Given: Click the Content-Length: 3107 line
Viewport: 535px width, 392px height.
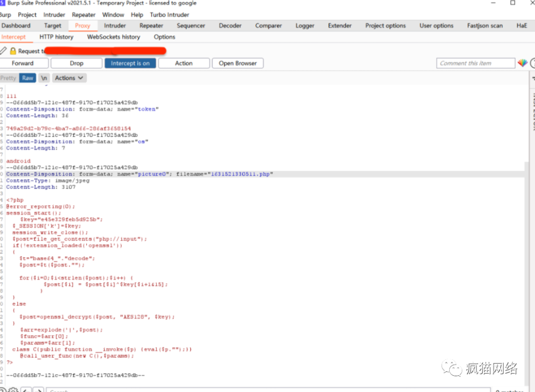Looking at the screenshot, I should (41, 187).
